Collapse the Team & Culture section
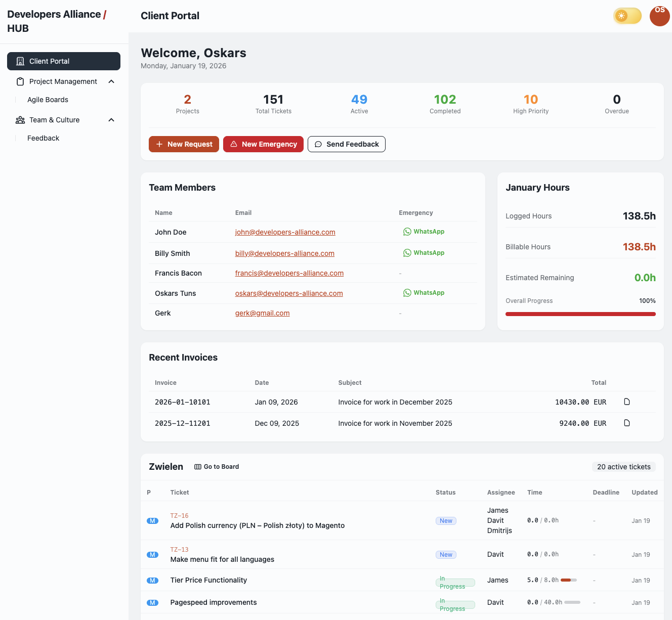672x620 pixels. click(x=111, y=120)
